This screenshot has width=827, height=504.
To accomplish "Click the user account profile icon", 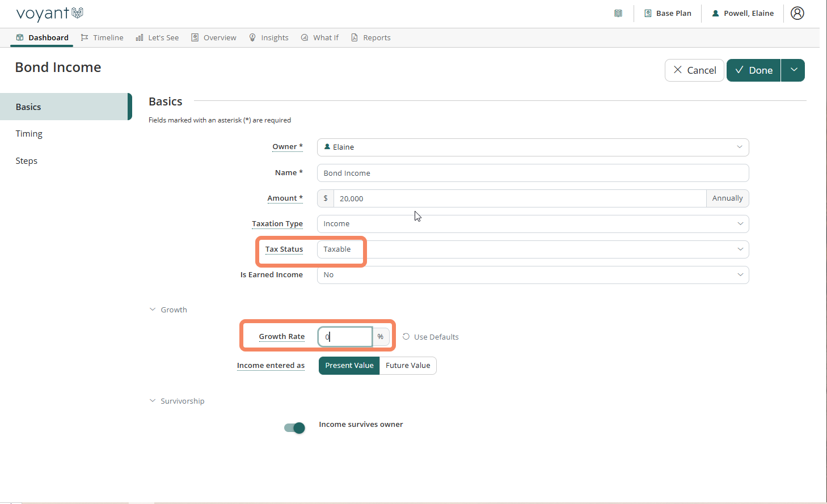I will click(x=797, y=13).
